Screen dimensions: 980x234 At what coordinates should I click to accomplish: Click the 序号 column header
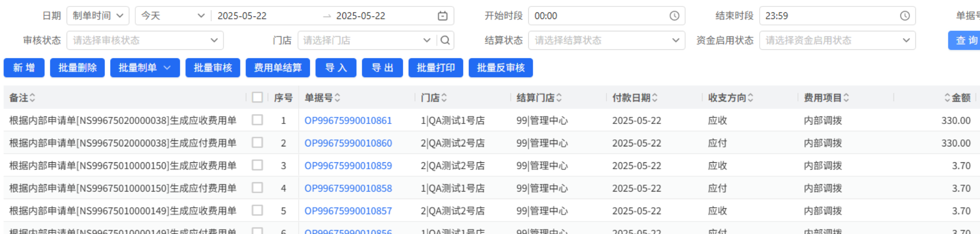click(x=283, y=98)
